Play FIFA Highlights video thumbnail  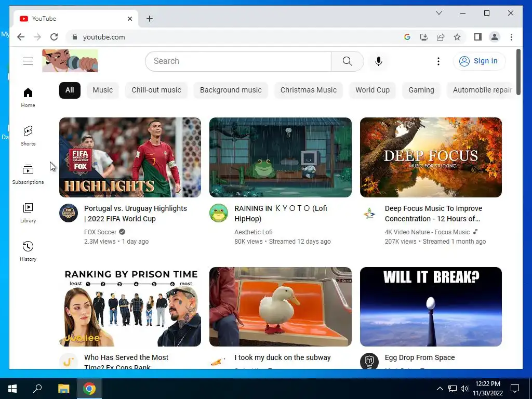(x=130, y=157)
